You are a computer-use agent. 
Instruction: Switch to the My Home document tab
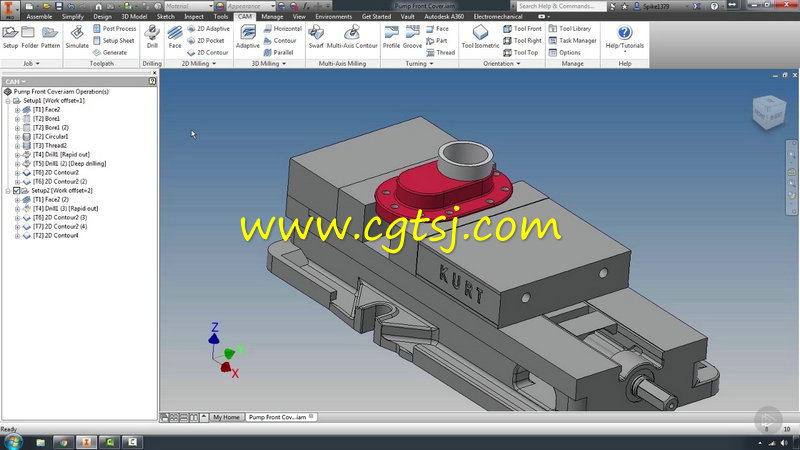226,417
